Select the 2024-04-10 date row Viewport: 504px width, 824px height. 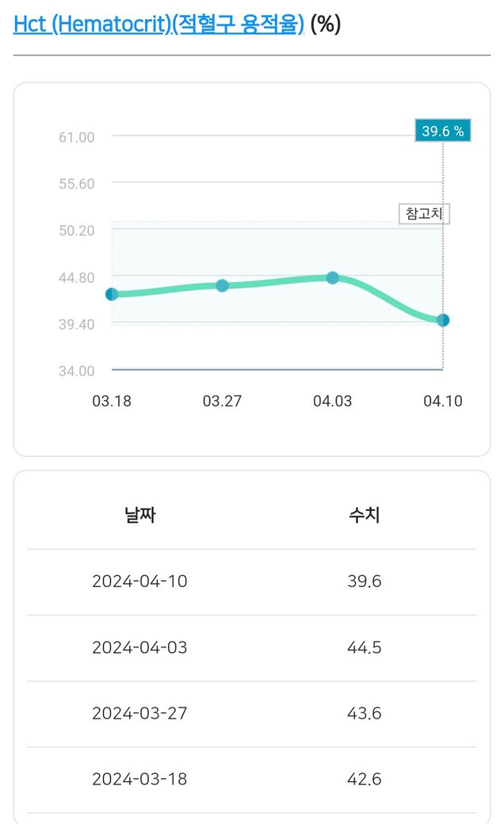click(139, 582)
